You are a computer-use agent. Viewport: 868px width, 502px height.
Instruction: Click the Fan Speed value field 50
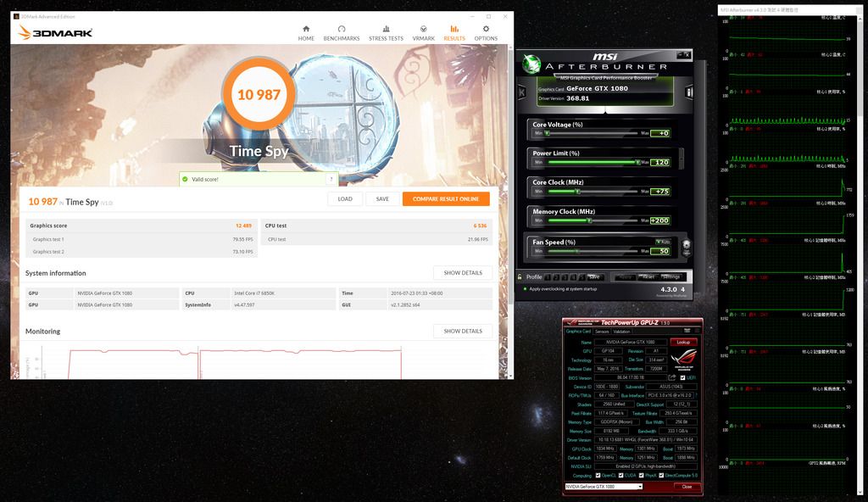tap(660, 252)
